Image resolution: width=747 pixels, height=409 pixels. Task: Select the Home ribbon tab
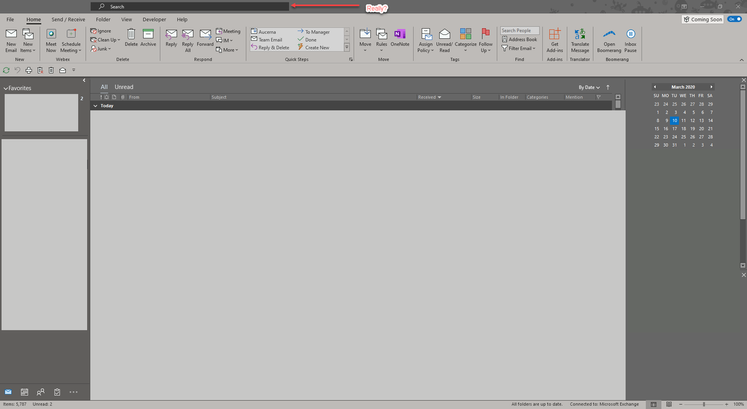click(x=33, y=20)
